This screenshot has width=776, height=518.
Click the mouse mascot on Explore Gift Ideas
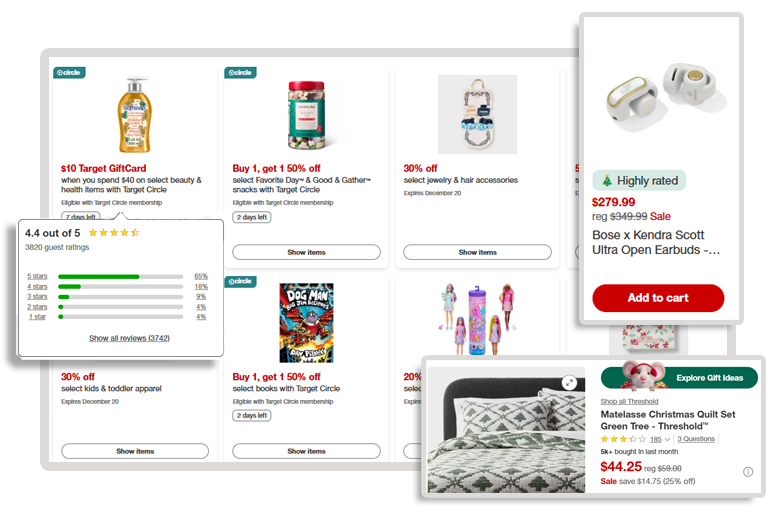(x=640, y=376)
